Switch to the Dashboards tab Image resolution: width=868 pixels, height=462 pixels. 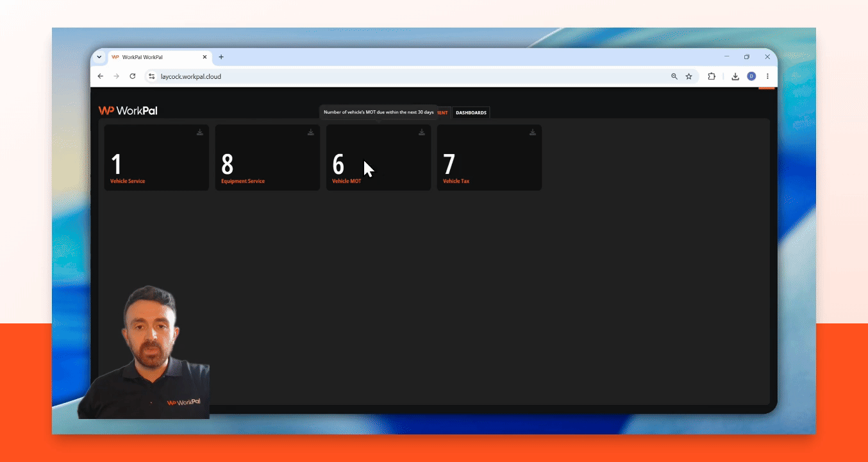click(471, 113)
